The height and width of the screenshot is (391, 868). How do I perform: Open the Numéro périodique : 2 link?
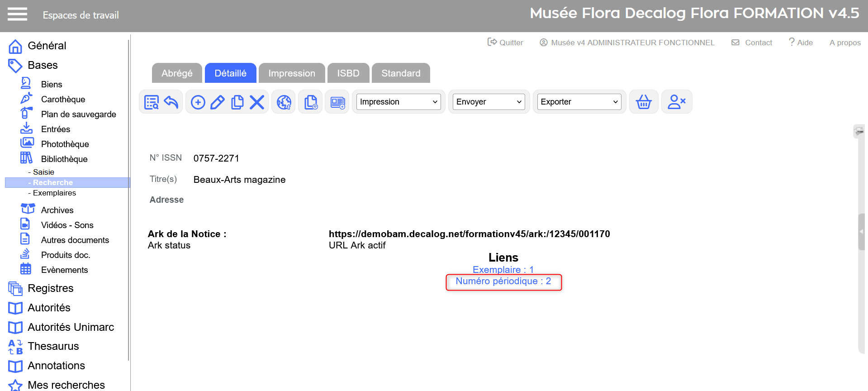(x=503, y=281)
